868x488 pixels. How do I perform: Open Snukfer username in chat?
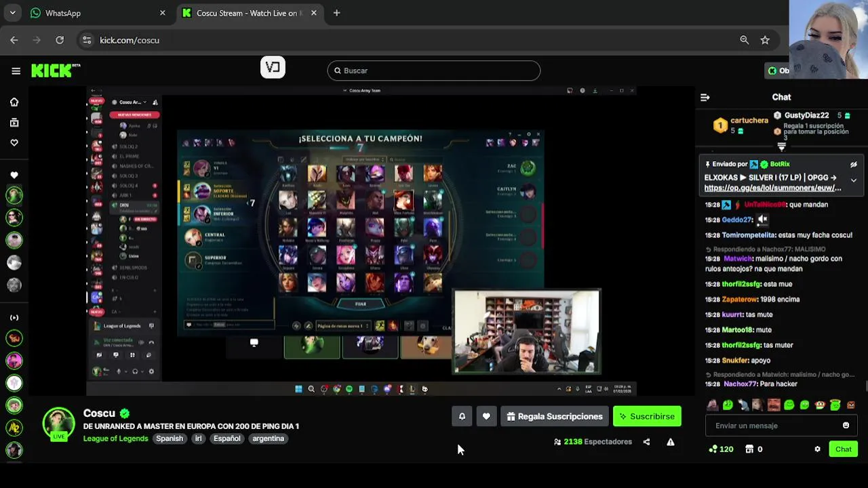pyautogui.click(x=736, y=361)
